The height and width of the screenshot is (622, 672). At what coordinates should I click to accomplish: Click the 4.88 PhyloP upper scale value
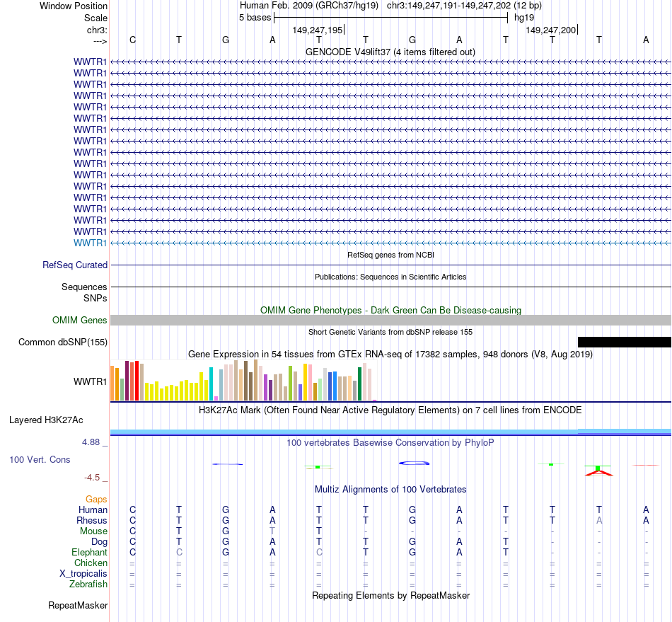pos(91,442)
